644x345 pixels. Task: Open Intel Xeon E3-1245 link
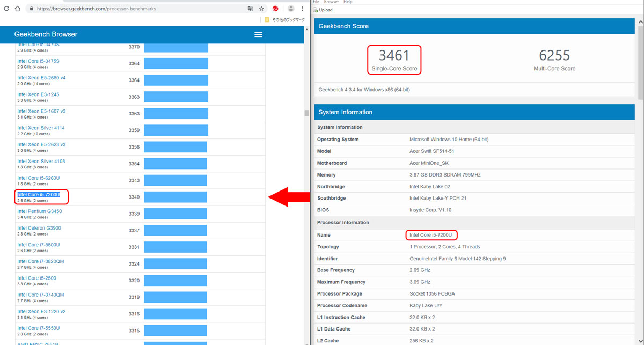tap(38, 94)
